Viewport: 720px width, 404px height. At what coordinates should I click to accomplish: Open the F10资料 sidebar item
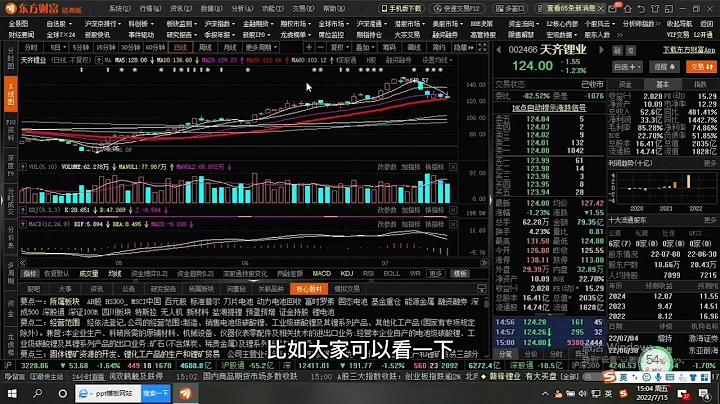[11, 130]
